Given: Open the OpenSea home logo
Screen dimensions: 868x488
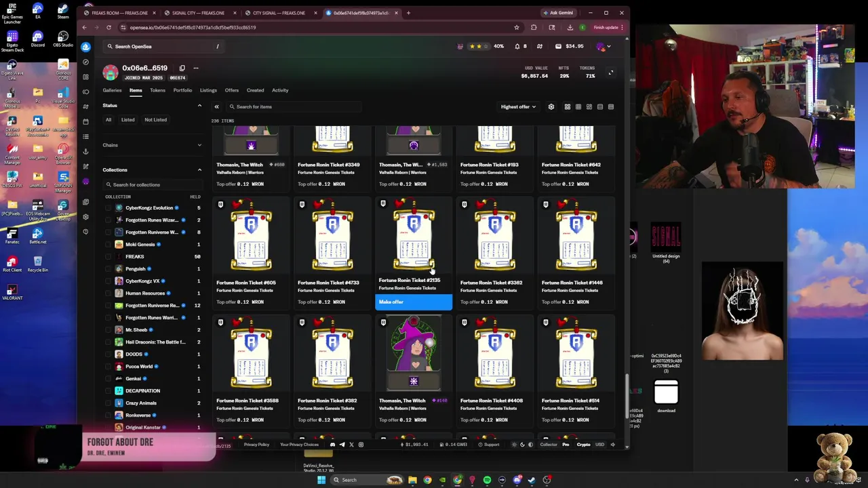Looking at the screenshot, I should click(x=85, y=47).
